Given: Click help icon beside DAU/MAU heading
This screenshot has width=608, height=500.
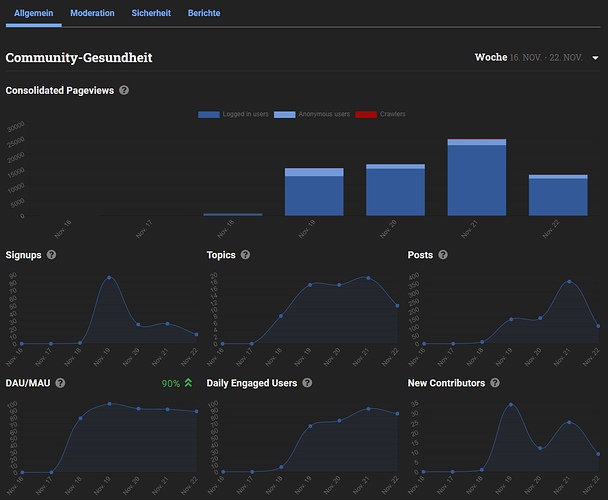Looking at the screenshot, I should 60,383.
